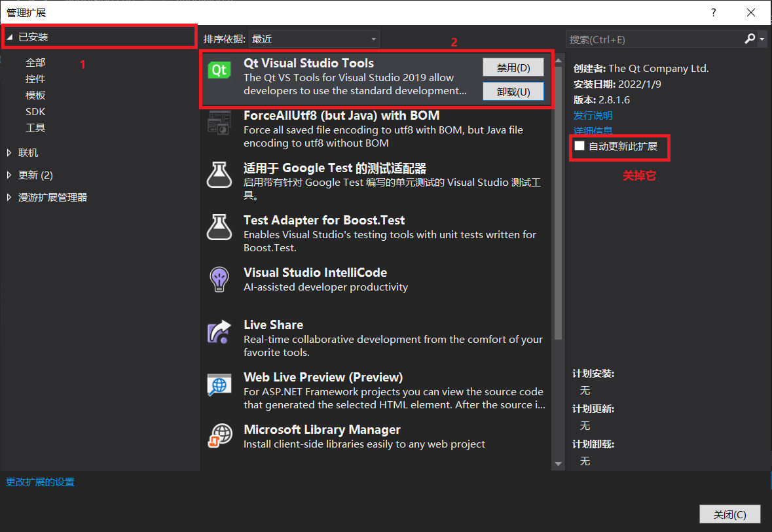Click the list scroll-up arrow
The width and height of the screenshot is (772, 532).
[x=558, y=60]
